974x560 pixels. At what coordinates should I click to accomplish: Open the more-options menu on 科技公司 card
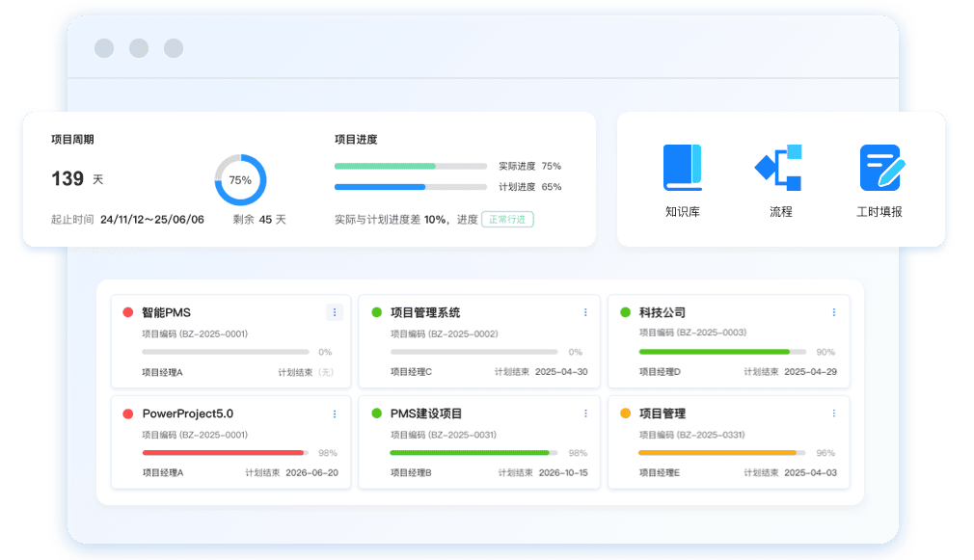(x=833, y=312)
